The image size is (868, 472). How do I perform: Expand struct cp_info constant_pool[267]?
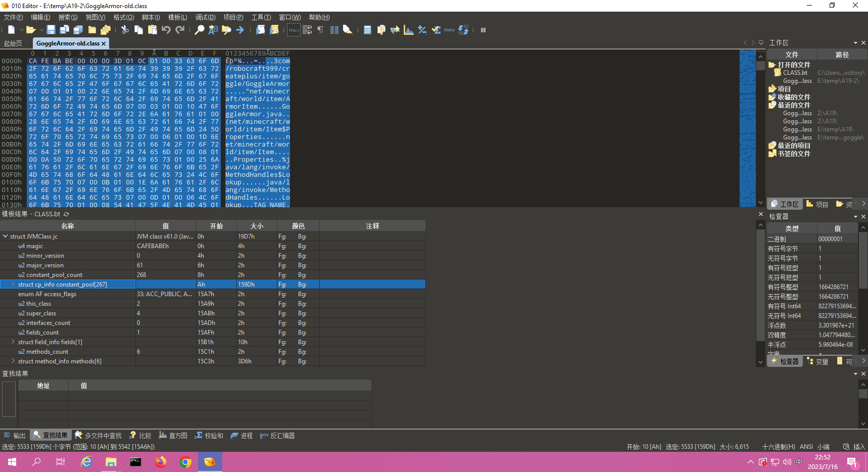[13, 284]
